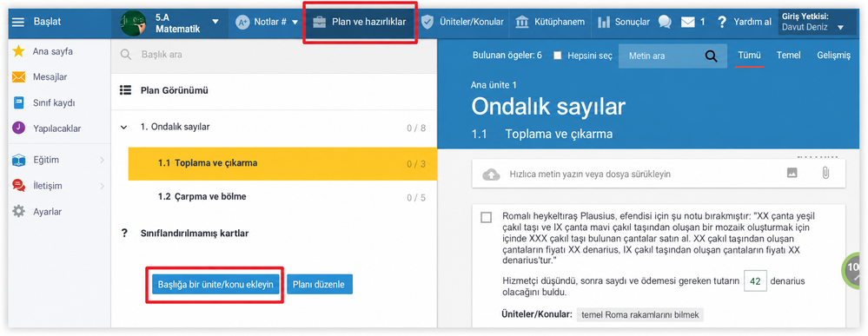Image resolution: width=868 pixels, height=336 pixels.
Task: Switch to the Temel filter tab
Action: point(788,56)
